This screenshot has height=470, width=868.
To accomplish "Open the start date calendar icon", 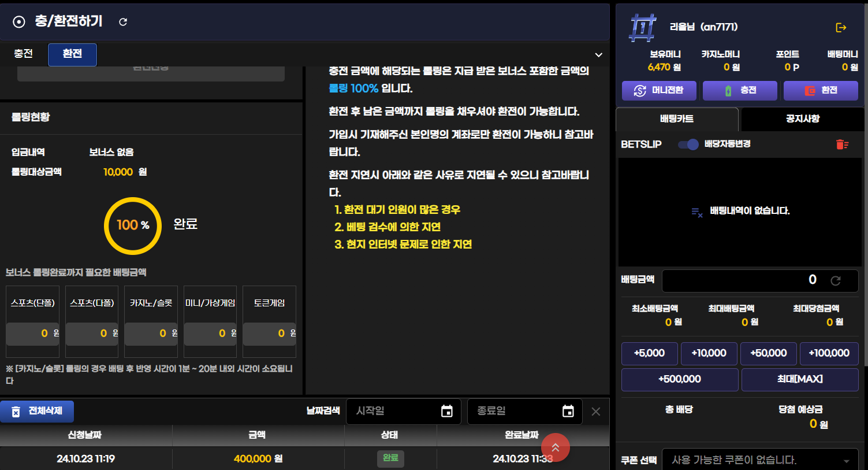I will coord(446,411).
